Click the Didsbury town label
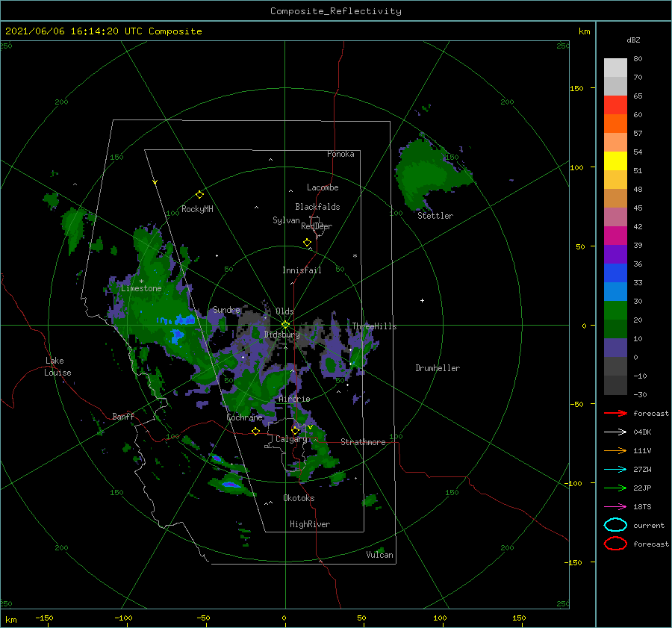Screen dimensions: 672x628 [x=281, y=335]
